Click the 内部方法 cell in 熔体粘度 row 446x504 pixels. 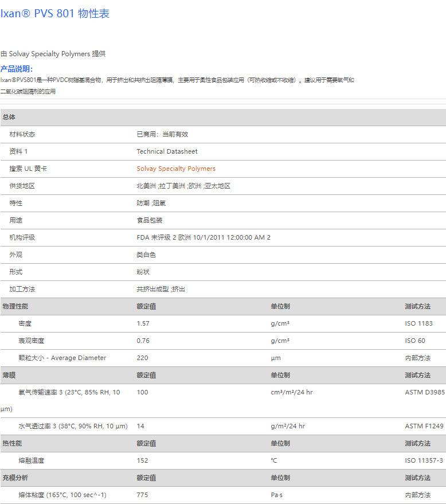coord(418,495)
